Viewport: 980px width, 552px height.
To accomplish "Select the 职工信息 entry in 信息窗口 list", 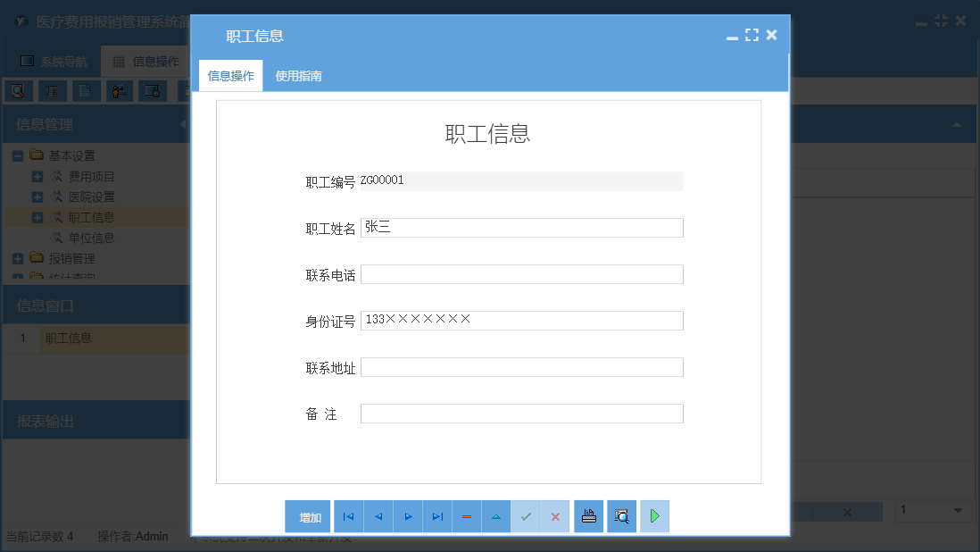I will point(71,339).
